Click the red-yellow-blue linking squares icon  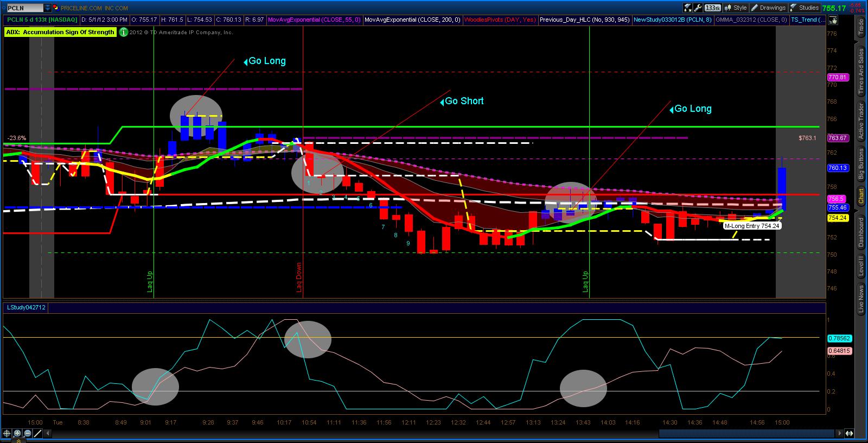tap(56, 8)
